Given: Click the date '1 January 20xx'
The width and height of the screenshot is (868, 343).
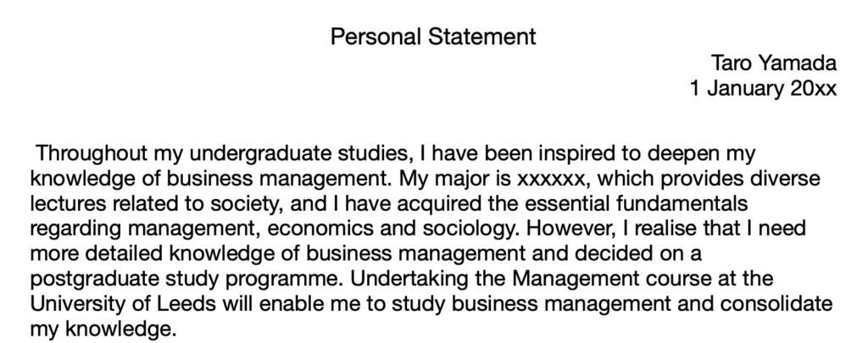Looking at the screenshot, I should coord(764,89).
